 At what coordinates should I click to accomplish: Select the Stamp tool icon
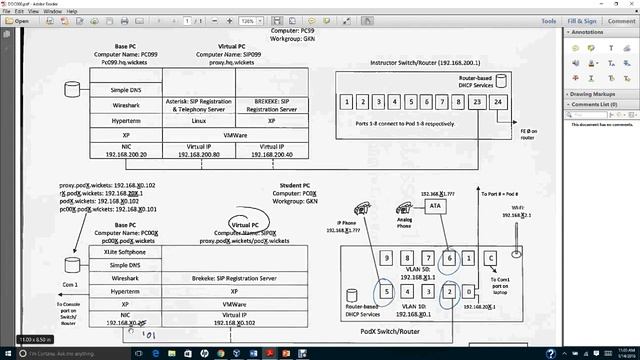click(591, 63)
